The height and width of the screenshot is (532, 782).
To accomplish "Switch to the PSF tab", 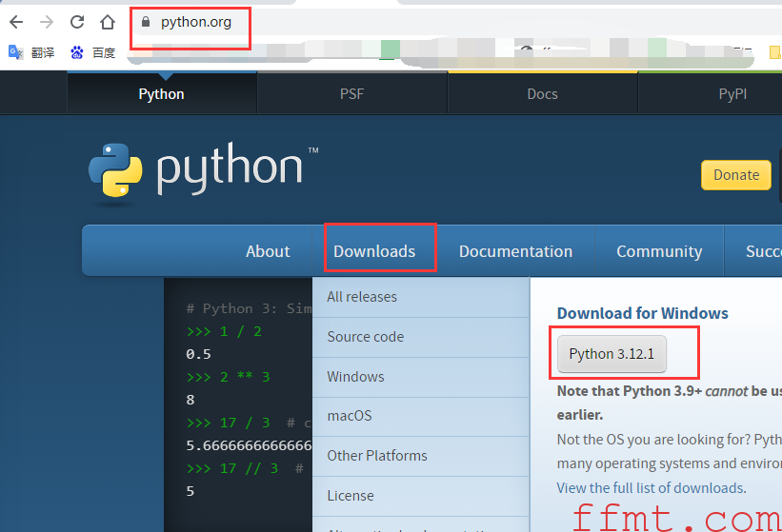I will (x=352, y=93).
